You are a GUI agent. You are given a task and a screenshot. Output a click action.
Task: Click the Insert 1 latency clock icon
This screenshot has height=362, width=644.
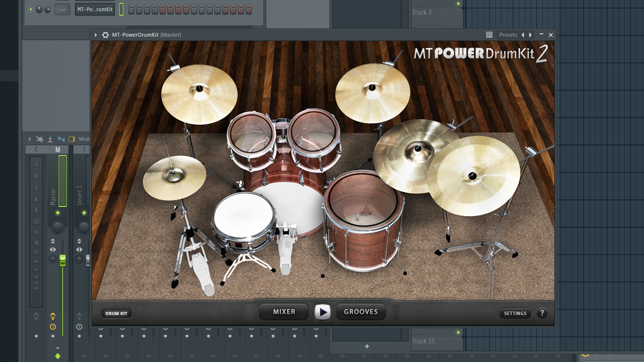(79, 327)
